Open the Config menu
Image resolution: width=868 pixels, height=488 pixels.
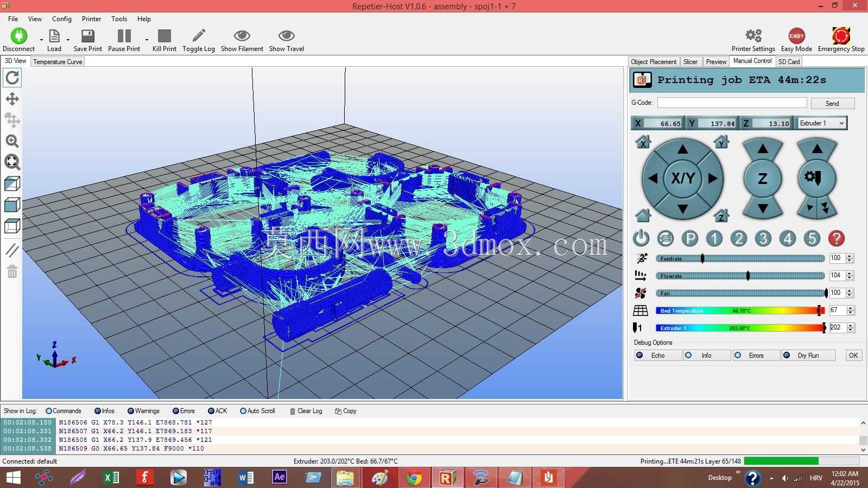coord(62,18)
